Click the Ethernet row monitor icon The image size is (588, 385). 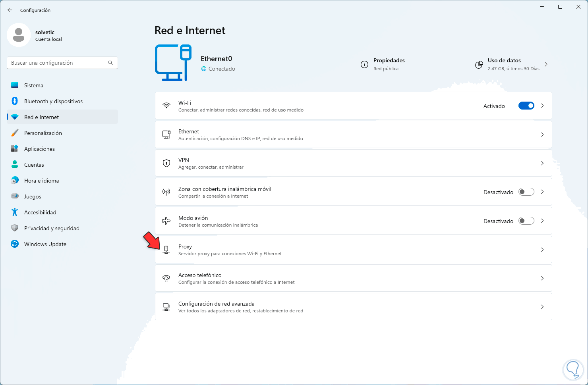click(166, 135)
